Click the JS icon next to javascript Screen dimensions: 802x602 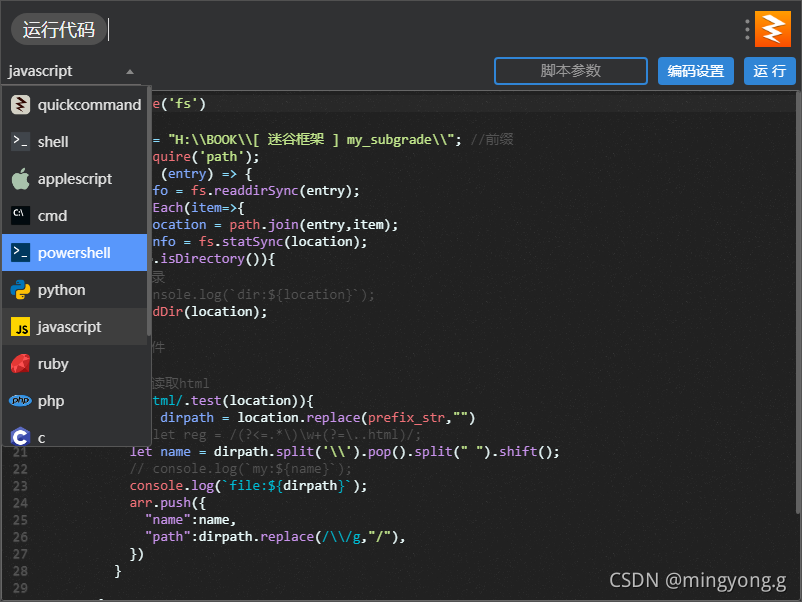(x=20, y=326)
